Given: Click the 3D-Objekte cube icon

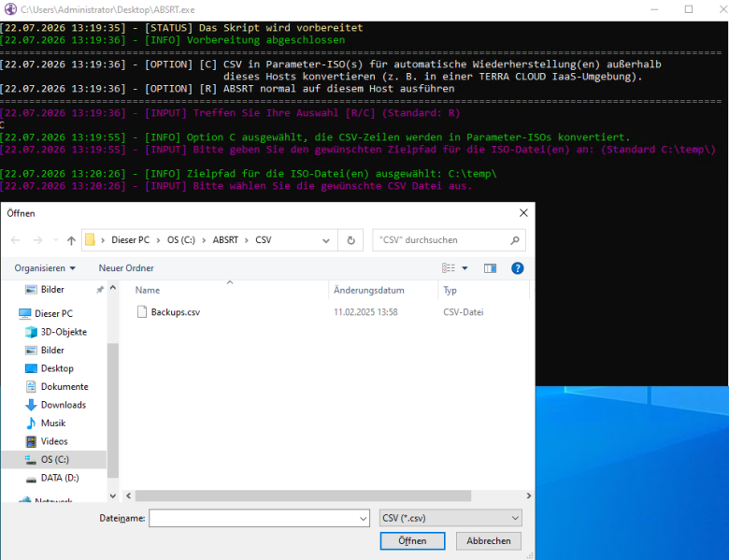Looking at the screenshot, I should tap(31, 332).
